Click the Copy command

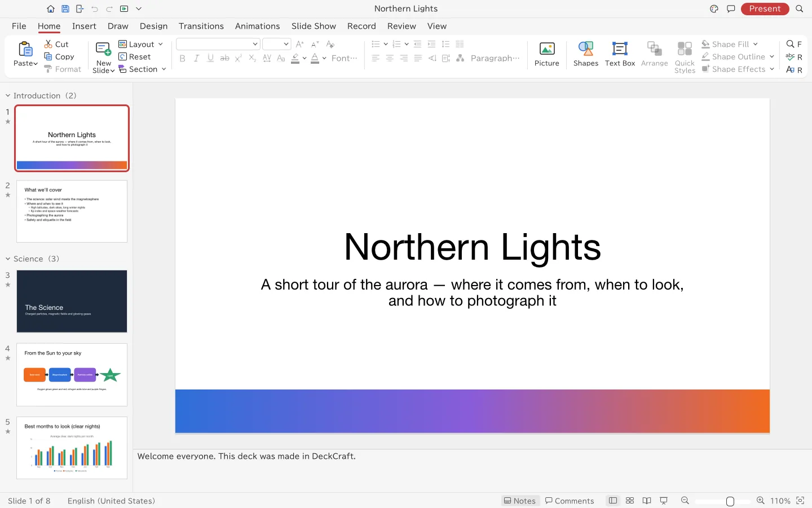point(59,56)
